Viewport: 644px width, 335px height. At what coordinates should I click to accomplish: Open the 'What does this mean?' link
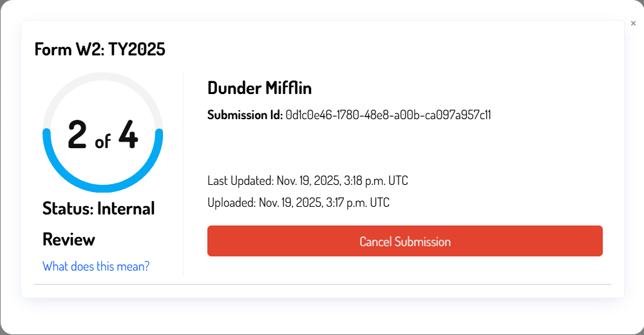point(96,266)
